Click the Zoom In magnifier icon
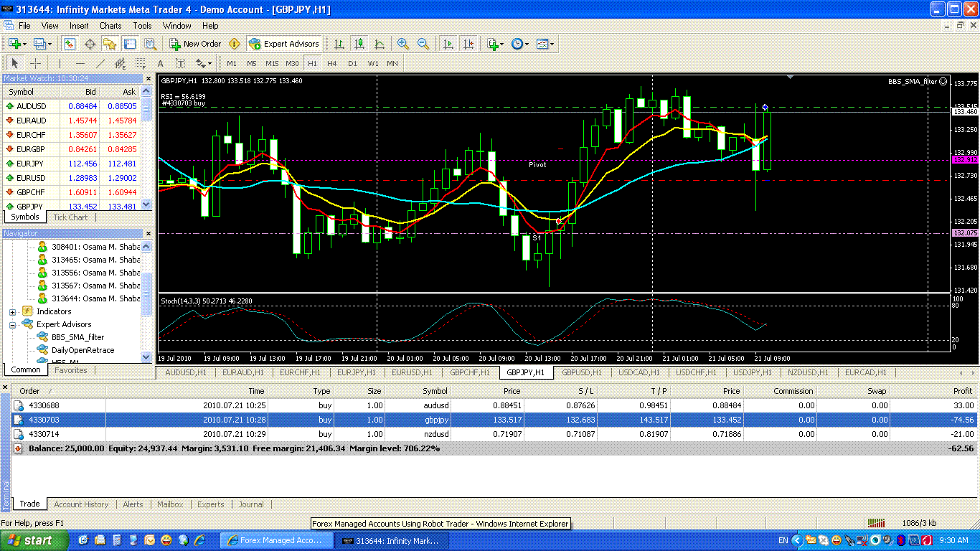 click(403, 44)
